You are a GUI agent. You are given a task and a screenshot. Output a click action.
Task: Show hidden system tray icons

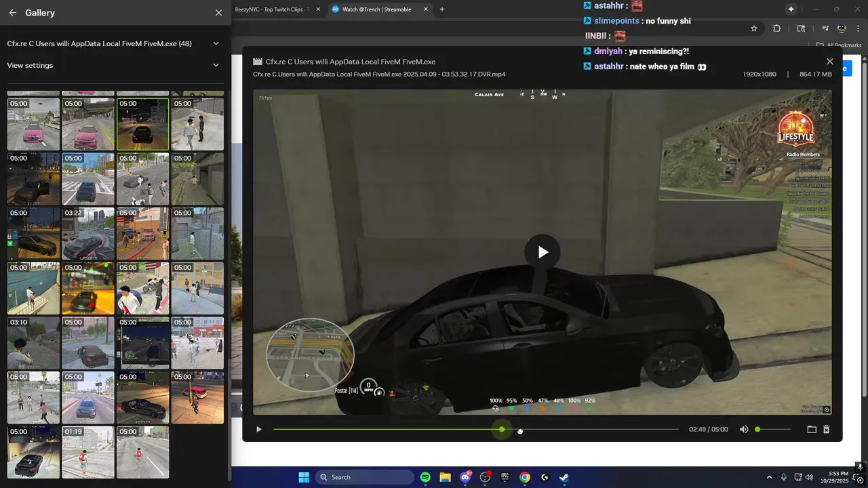pyautogui.click(x=769, y=477)
